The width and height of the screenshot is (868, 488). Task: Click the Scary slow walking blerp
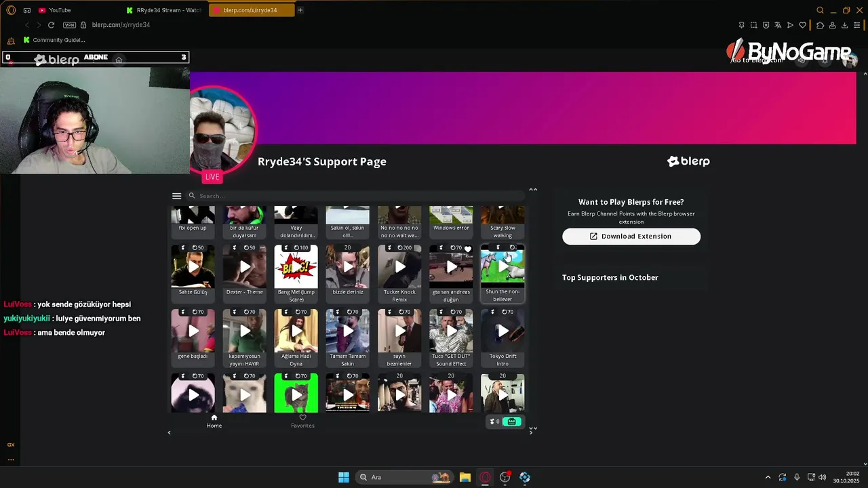[502, 222]
